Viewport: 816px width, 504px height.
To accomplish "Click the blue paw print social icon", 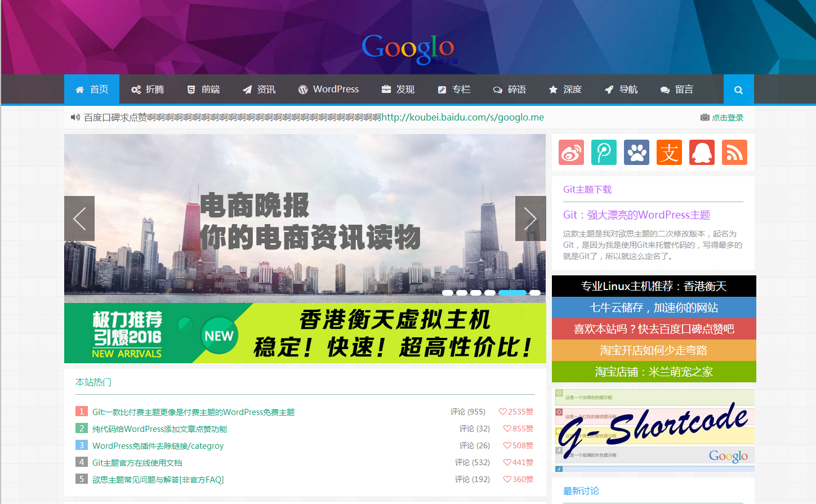I will click(636, 152).
